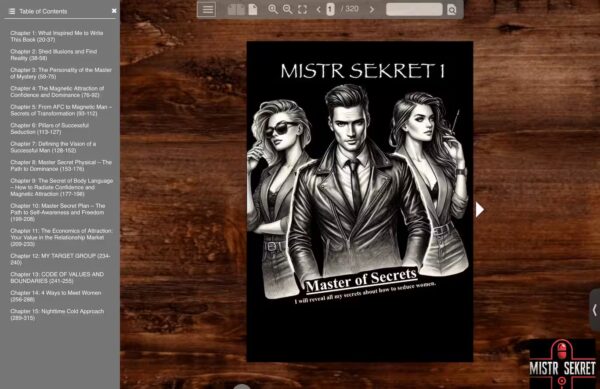
Task: Open Chapter 9: The Secret of Body Language
Action: pos(62,187)
